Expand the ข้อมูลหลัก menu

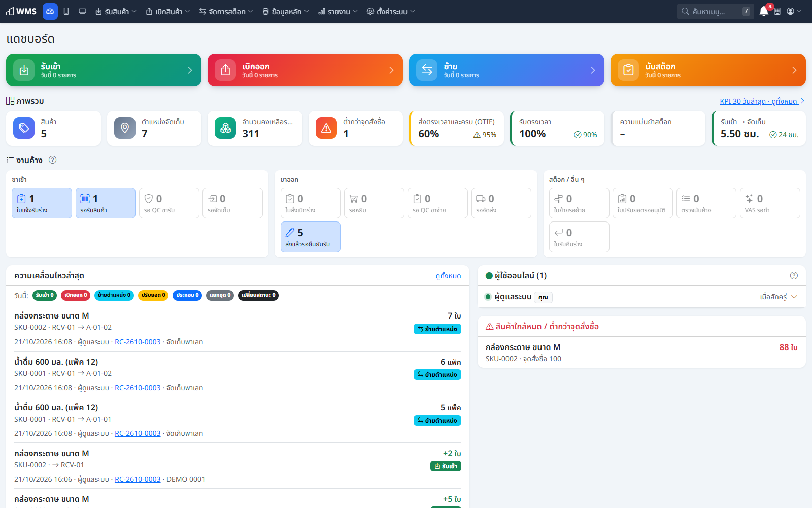tap(286, 11)
